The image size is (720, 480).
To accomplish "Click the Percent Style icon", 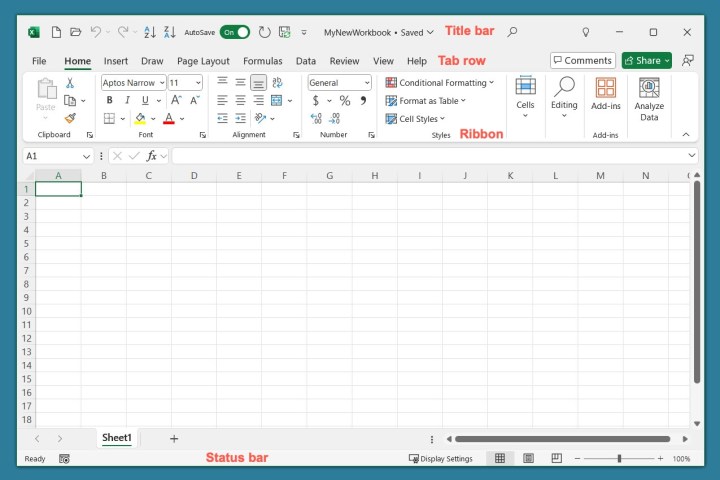I will 345,101.
